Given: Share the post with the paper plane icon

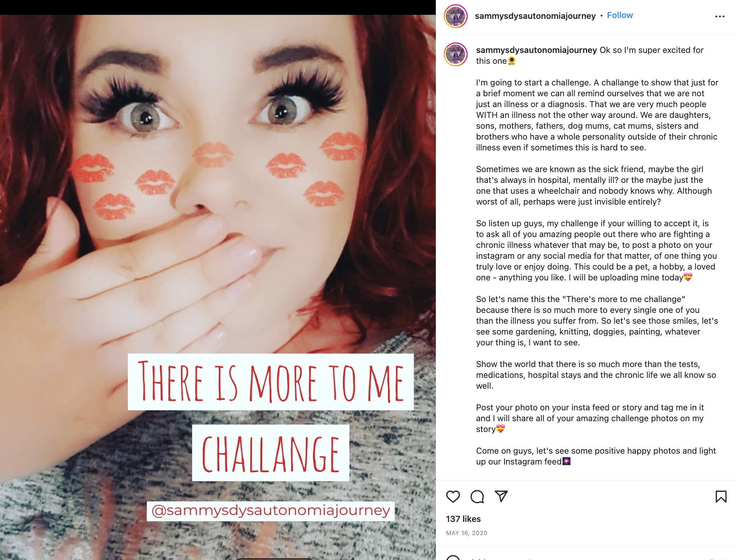Looking at the screenshot, I should [501, 496].
